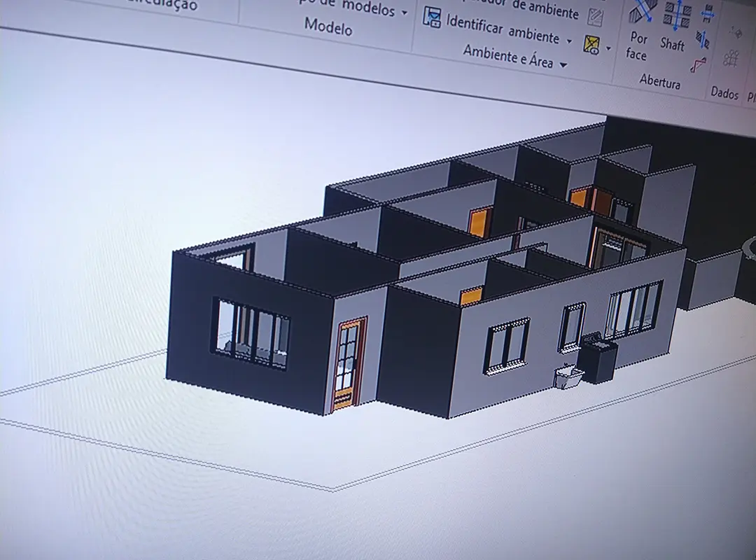Open the Identificar ambiente dropdown arrow
756x560 pixels.
[569, 41]
